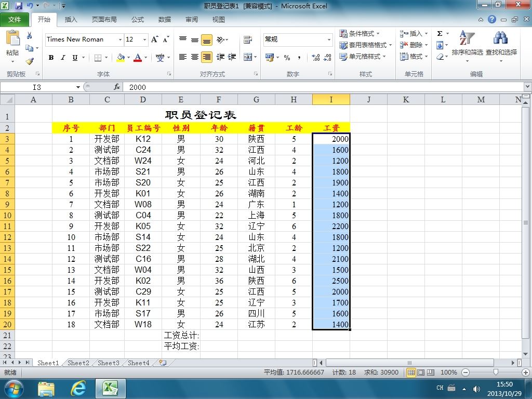Click the Clear eraser icon
Viewport: 532px width, 399px height.
pyautogui.click(x=440, y=56)
